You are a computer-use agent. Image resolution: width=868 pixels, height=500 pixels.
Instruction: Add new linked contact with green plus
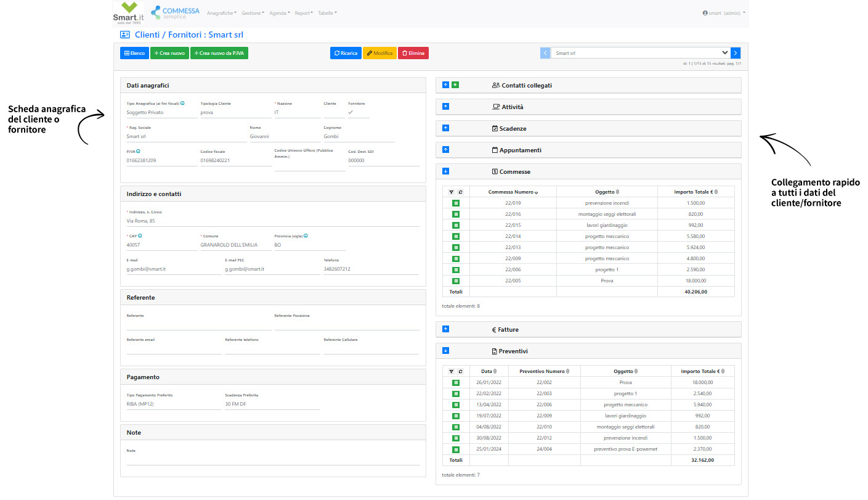(x=455, y=85)
